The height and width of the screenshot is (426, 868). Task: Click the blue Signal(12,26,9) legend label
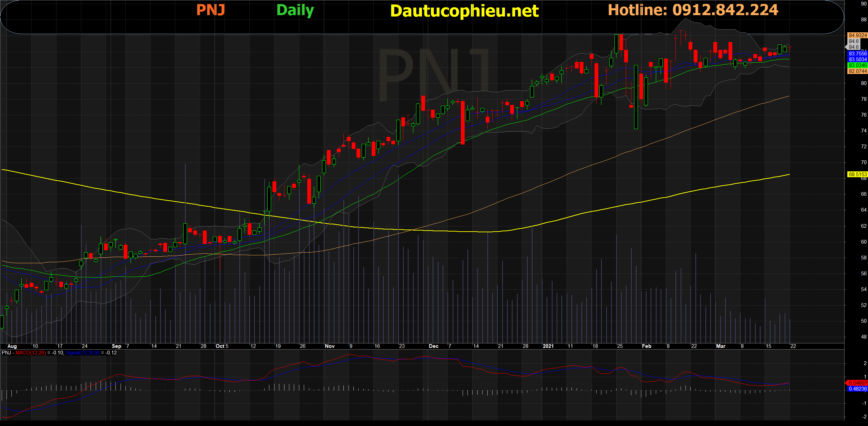point(82,353)
